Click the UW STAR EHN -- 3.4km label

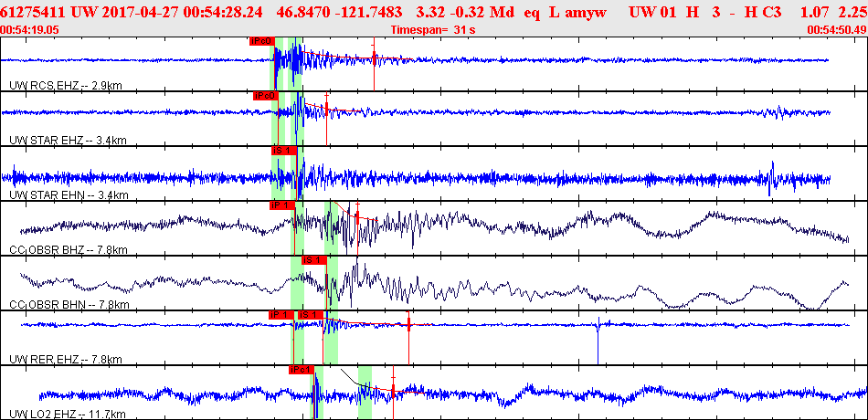click(x=69, y=194)
